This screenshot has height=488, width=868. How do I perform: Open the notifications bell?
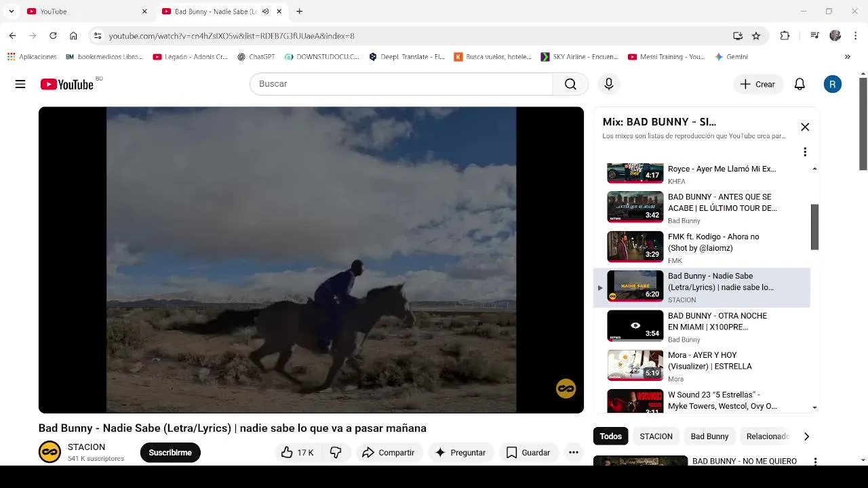tap(800, 84)
